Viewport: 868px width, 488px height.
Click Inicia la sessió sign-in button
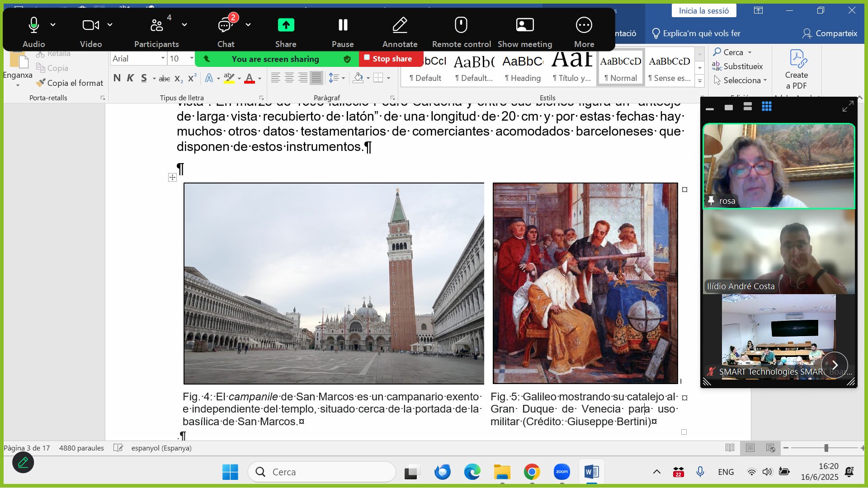(x=703, y=11)
